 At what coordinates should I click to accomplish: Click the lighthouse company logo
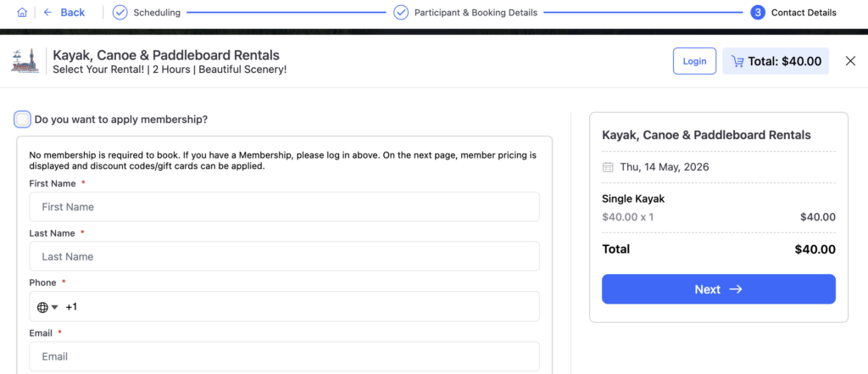coord(25,61)
